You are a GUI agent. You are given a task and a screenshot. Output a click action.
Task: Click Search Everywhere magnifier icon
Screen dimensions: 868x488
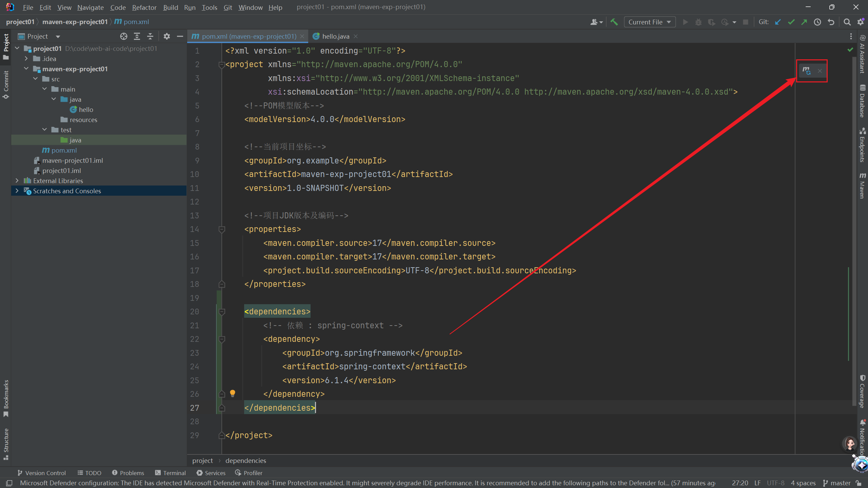847,22
